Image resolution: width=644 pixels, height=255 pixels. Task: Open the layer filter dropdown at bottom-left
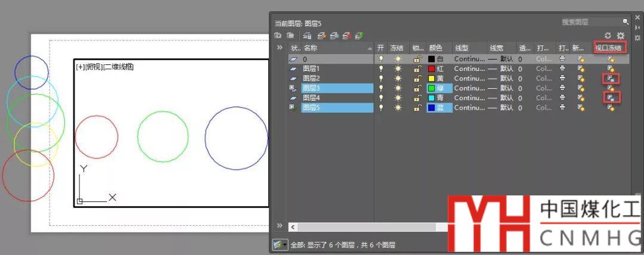tap(280, 245)
